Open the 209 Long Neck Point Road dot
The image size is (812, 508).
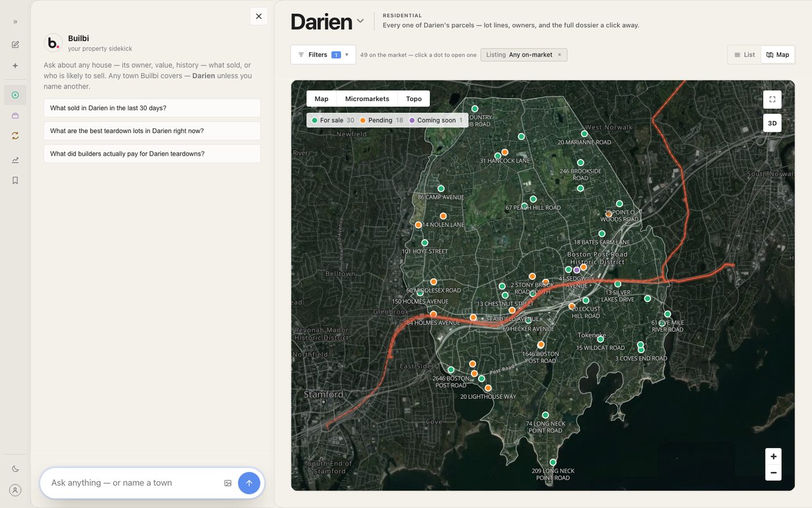[x=553, y=462]
